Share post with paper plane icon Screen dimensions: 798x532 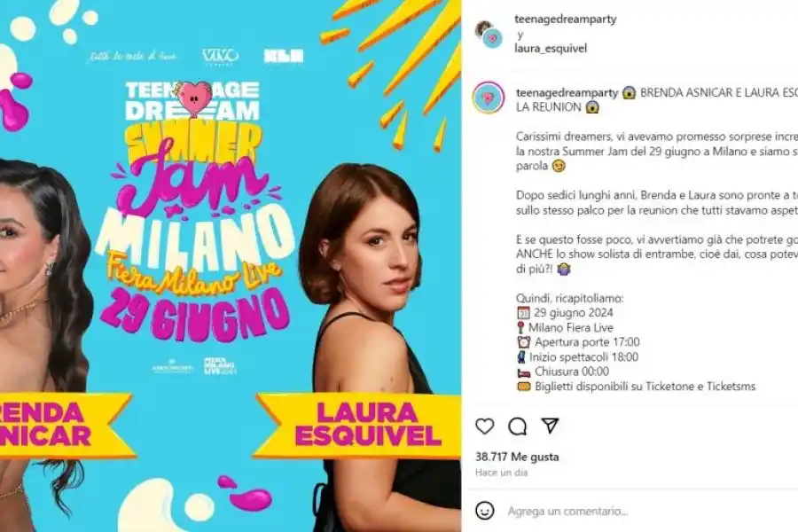pyautogui.click(x=550, y=426)
